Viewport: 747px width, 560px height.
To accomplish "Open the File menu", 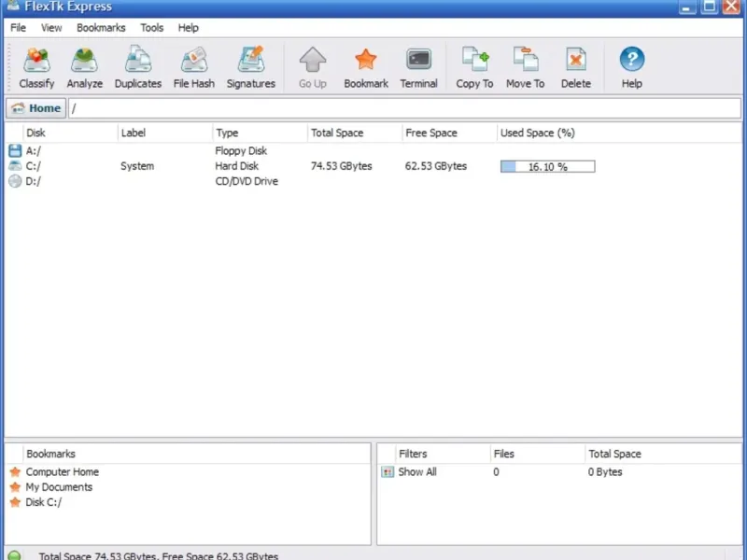I will coord(18,28).
